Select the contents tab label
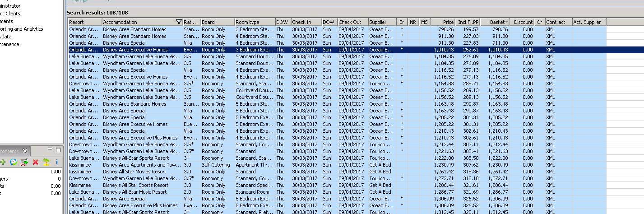This screenshot has height=214, width=644. click(x=9, y=151)
